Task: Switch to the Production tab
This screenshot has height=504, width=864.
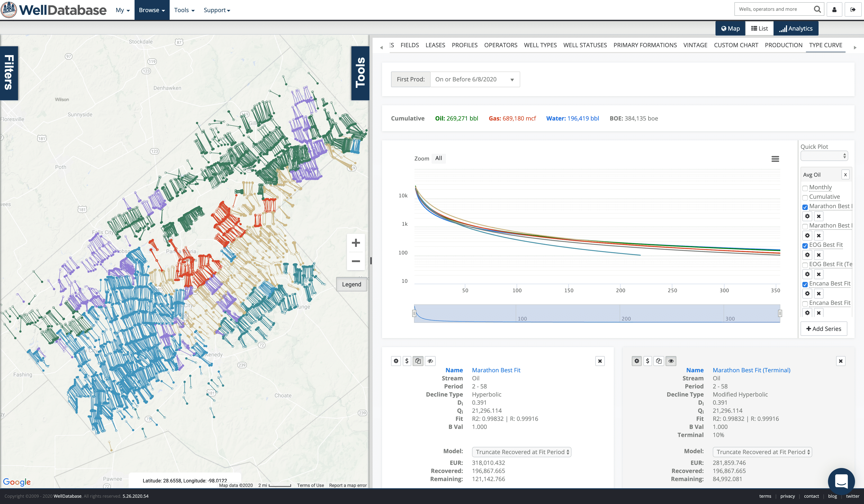Action: (783, 45)
